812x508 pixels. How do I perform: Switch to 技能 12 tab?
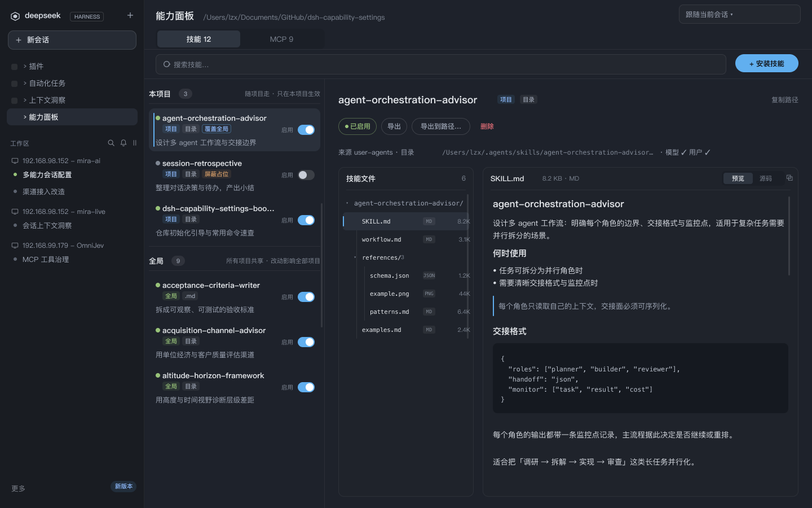pos(198,39)
